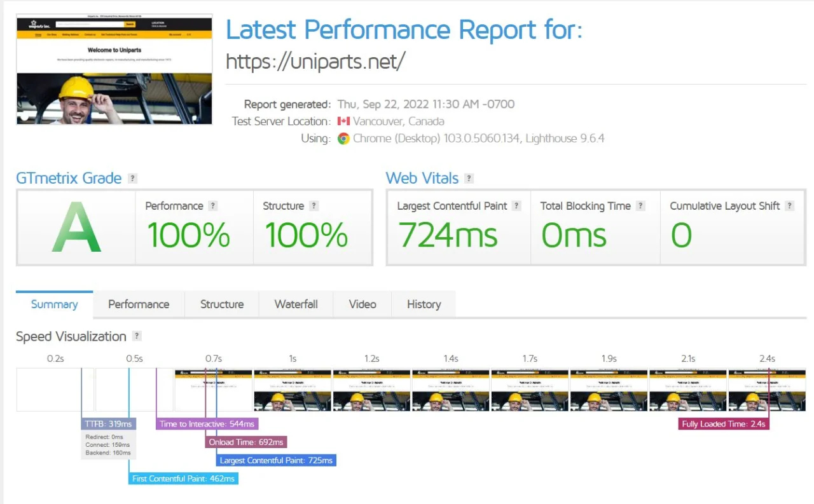
Task: Click the 1.7s filmstrip frame
Action: point(530,390)
